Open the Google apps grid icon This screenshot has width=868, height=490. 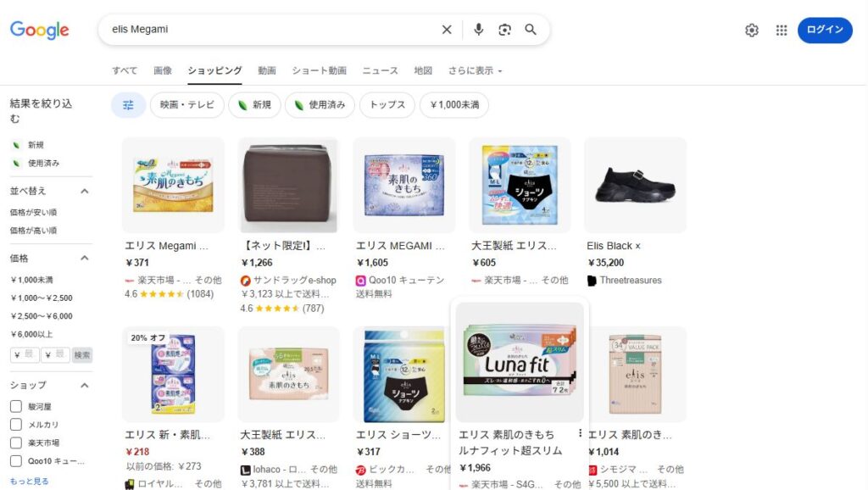click(x=781, y=30)
